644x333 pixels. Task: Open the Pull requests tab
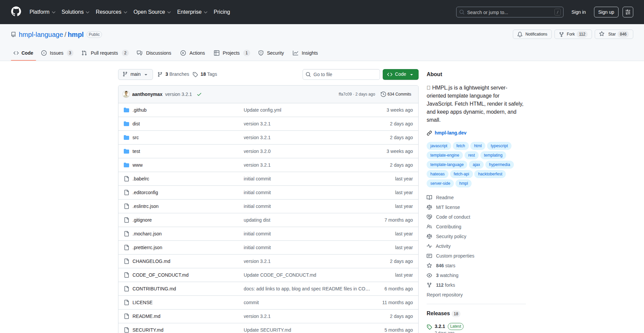[104, 53]
